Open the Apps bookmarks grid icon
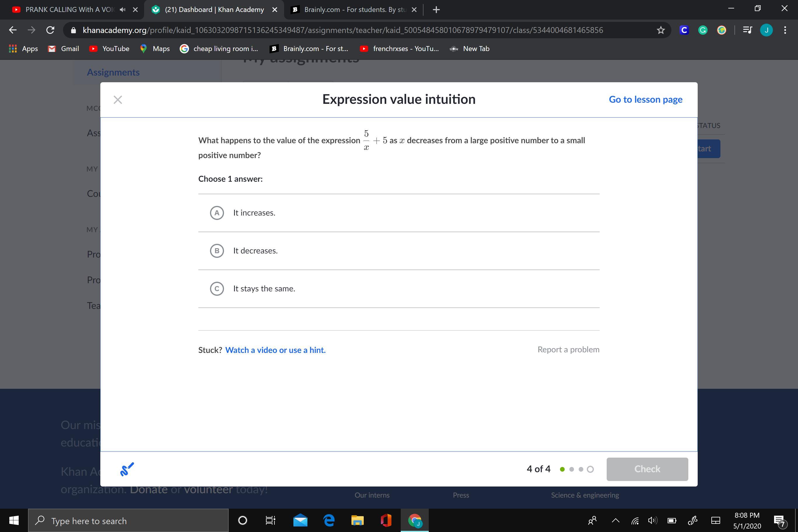Image resolution: width=798 pixels, height=532 pixels. tap(13, 48)
